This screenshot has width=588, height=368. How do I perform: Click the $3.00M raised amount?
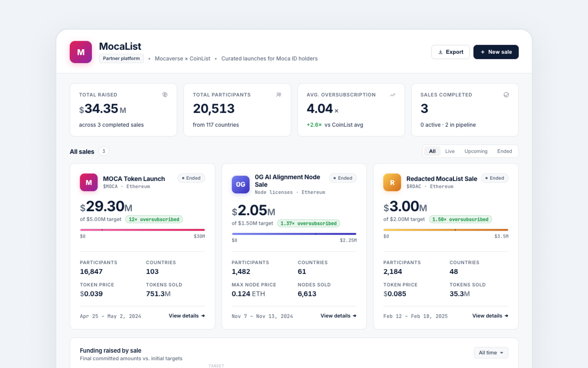tap(405, 206)
